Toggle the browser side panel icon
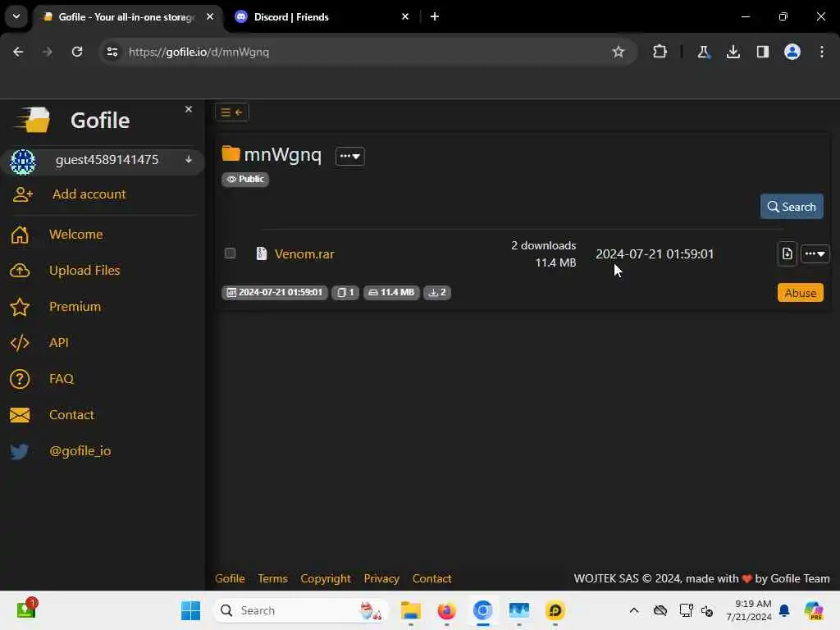The height and width of the screenshot is (630, 840). (762, 52)
